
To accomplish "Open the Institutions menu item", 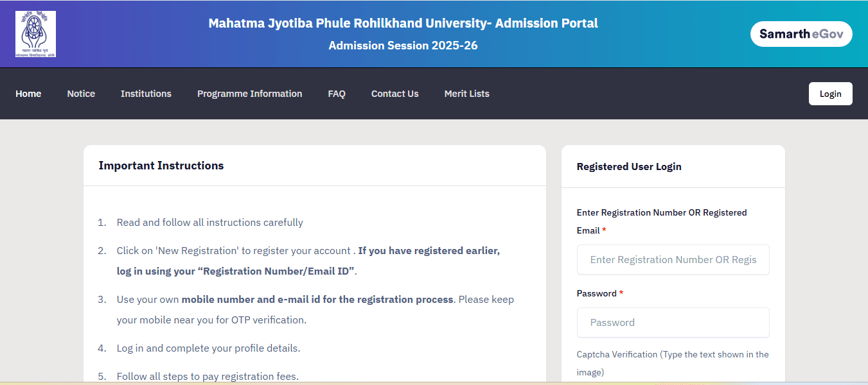I will point(146,94).
